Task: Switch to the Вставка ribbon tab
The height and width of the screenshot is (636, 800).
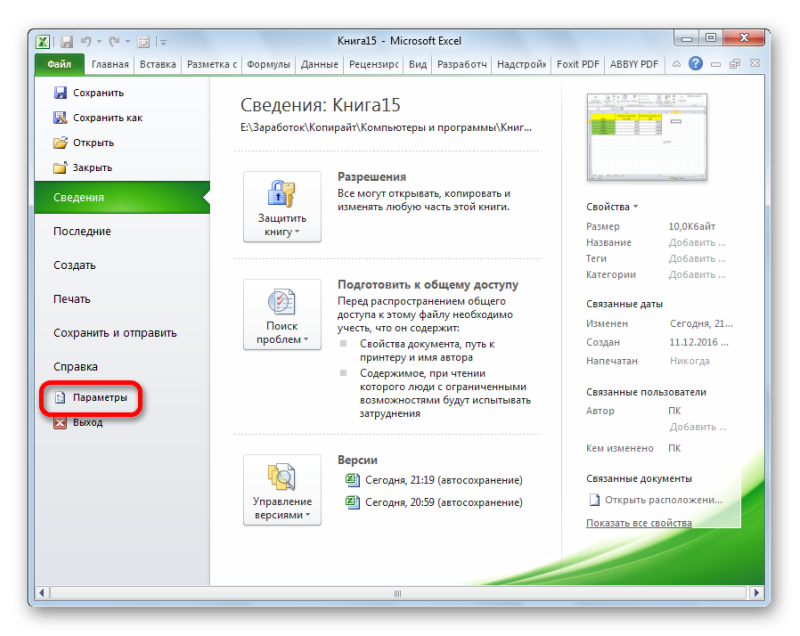Action: pyautogui.click(x=158, y=64)
